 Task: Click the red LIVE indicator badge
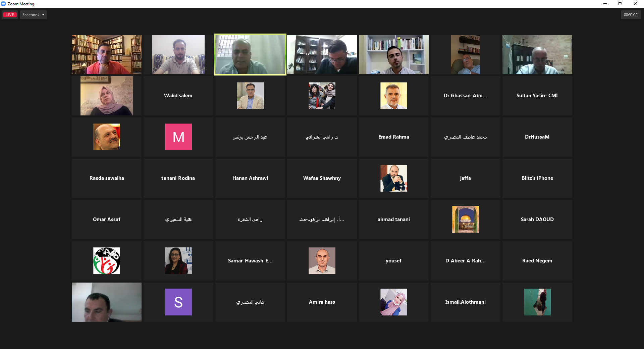(10, 15)
